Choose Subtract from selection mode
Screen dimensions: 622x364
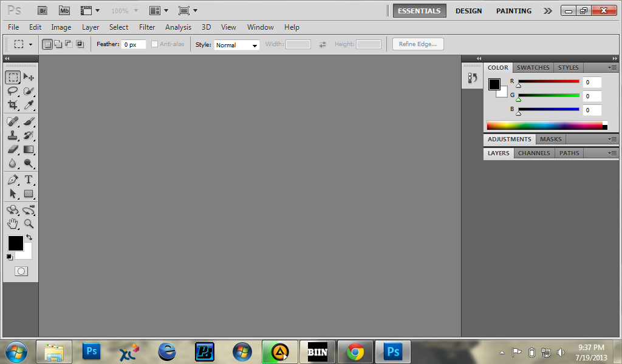pos(69,44)
